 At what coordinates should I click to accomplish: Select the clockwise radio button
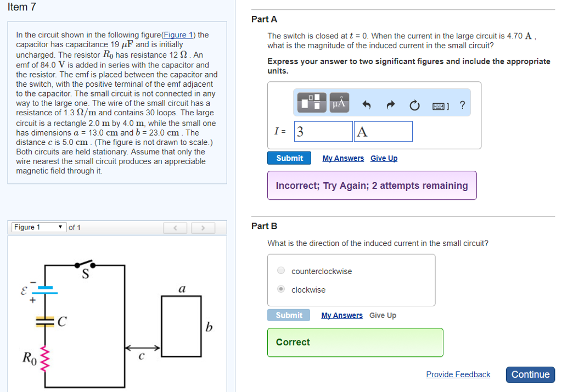point(280,289)
